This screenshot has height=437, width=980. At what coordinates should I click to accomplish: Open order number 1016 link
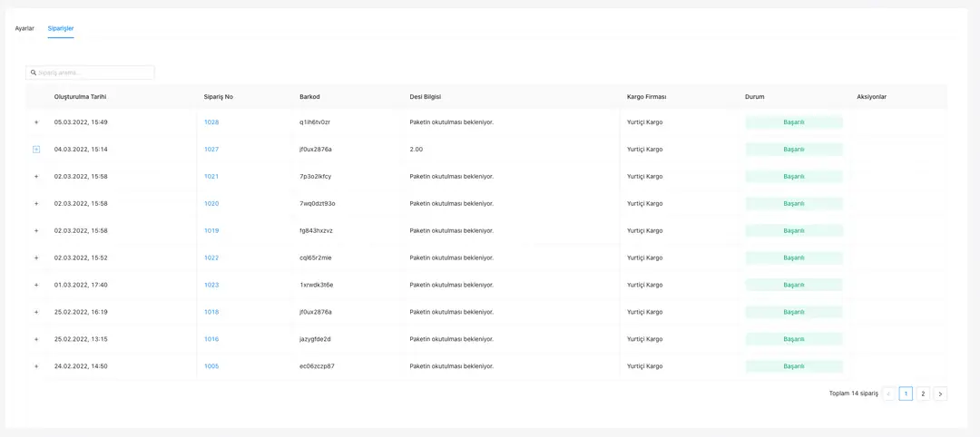(211, 339)
